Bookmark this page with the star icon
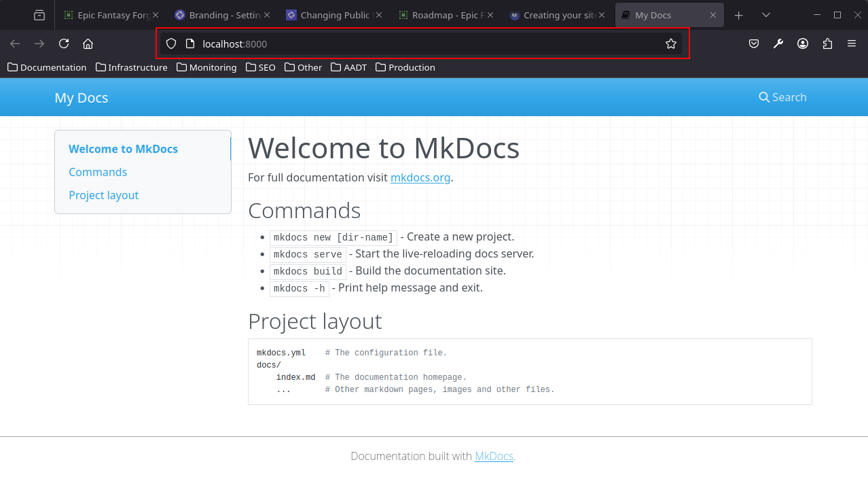 pos(671,43)
